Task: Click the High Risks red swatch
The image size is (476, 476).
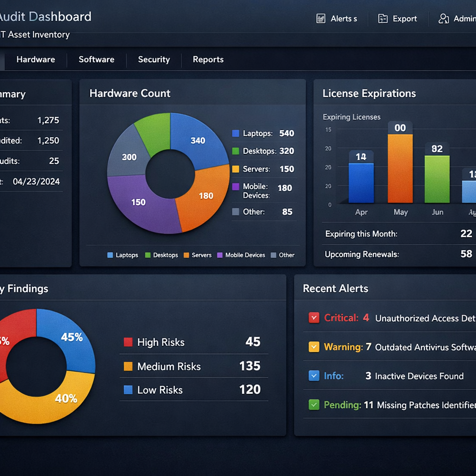Action: coord(128,342)
